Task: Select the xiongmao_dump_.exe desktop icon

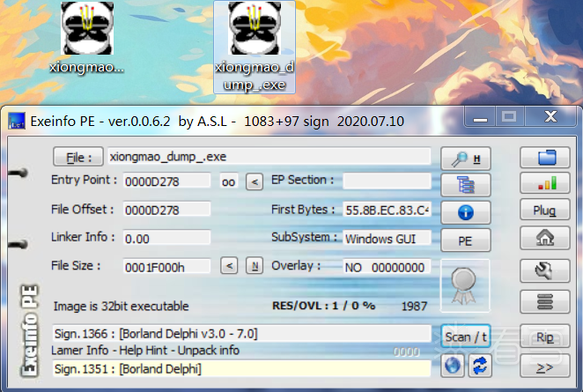Action: click(x=255, y=47)
